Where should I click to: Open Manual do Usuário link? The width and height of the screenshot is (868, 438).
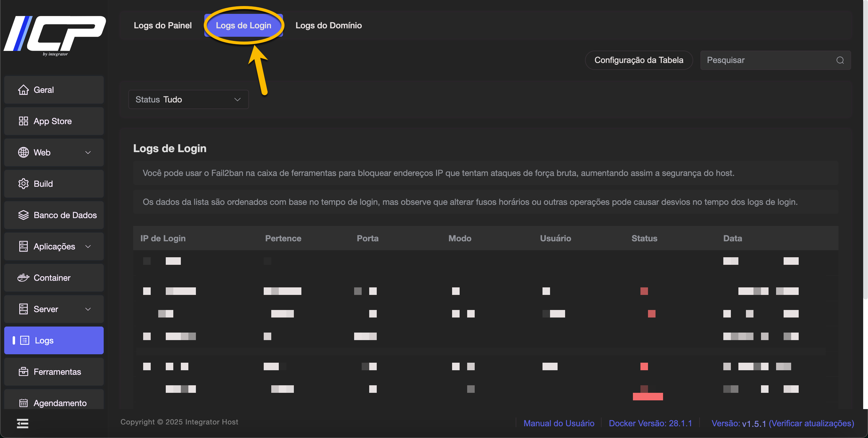(559, 423)
